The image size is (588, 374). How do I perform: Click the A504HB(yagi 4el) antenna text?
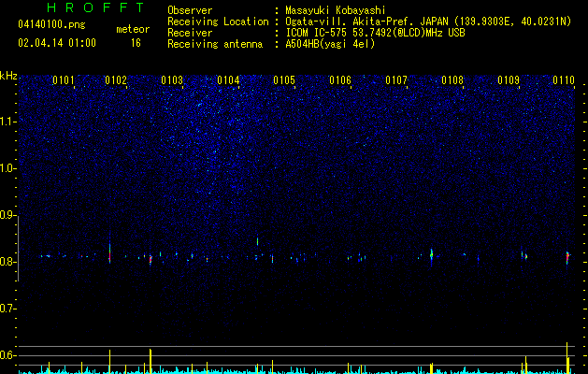[330, 44]
